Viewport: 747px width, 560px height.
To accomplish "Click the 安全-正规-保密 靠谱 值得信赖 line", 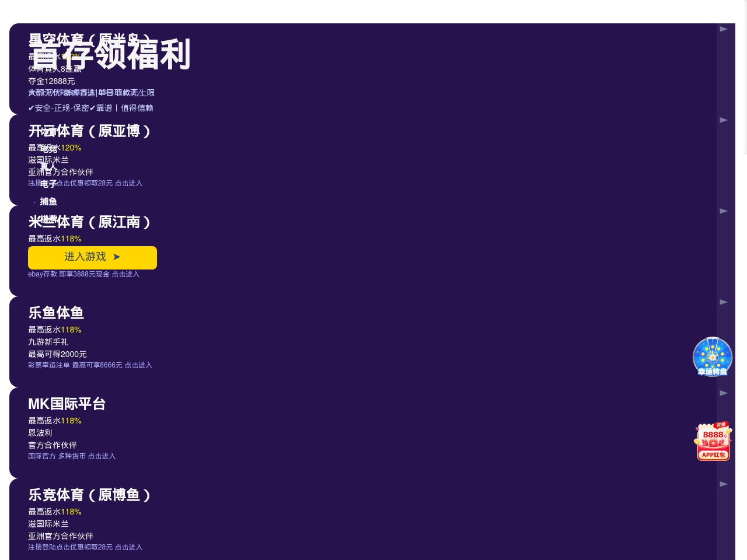I will pos(90,108).
